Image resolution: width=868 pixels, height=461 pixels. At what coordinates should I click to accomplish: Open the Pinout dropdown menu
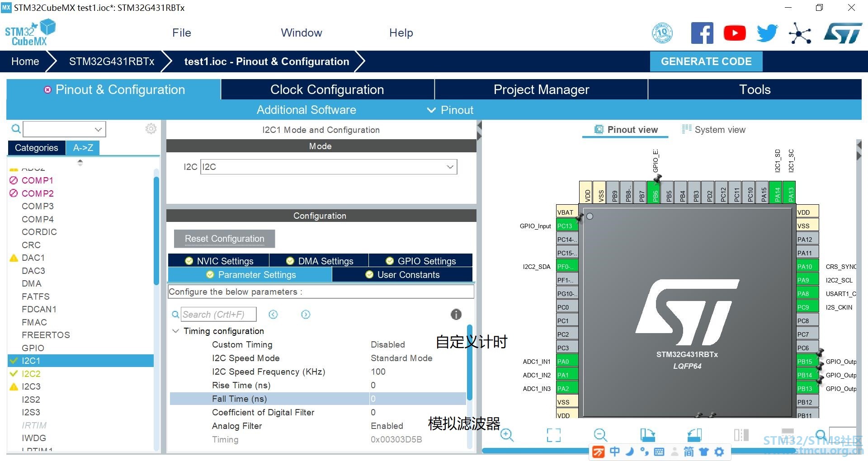(x=450, y=110)
